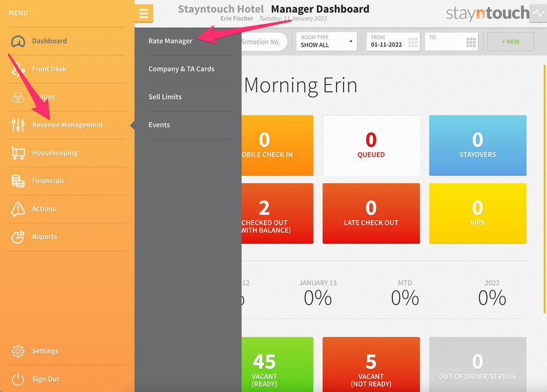Click the 2022 occupancy 0% value

(492, 298)
